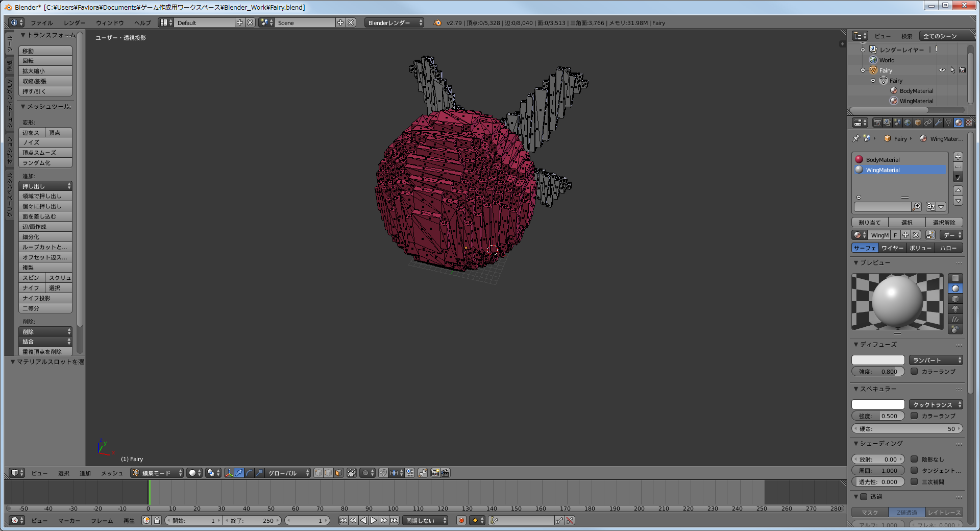
Task: Click the 重複頂点を削除 button
Action: (x=45, y=351)
